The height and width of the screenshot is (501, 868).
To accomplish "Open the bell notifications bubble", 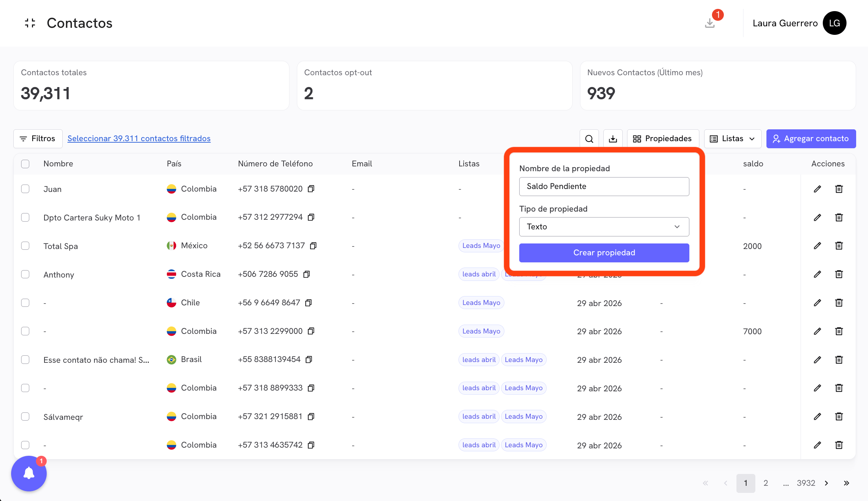I will click(29, 473).
